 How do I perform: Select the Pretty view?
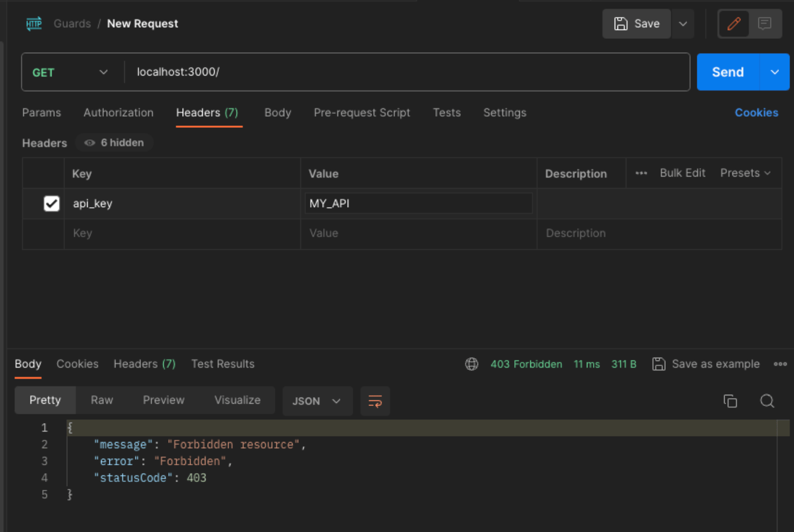pyautogui.click(x=45, y=400)
